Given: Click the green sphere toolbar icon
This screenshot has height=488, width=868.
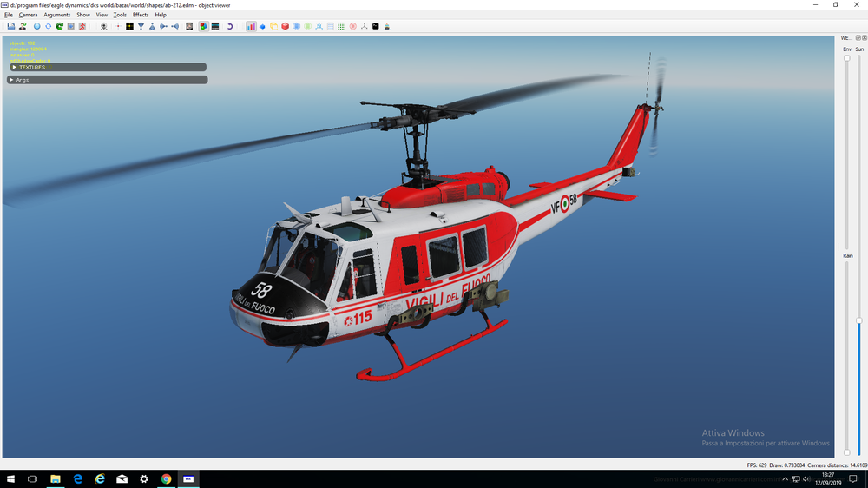Looking at the screenshot, I should (308, 26).
